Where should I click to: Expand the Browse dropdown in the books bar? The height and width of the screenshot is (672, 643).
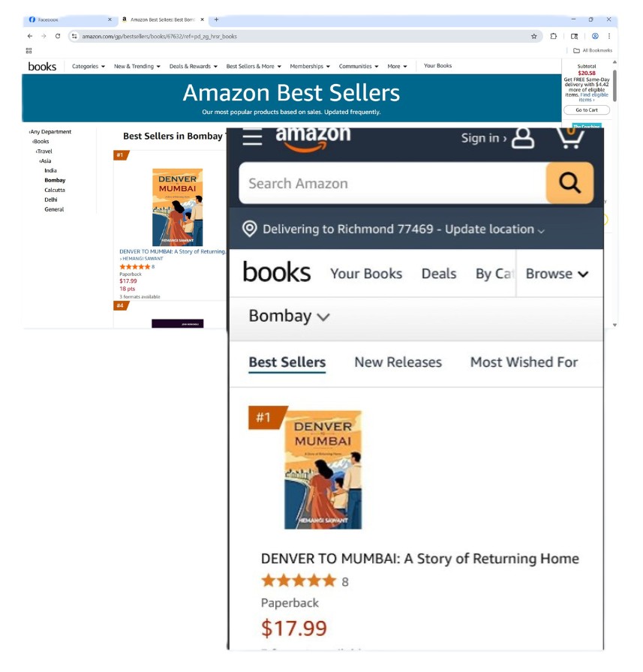(x=557, y=274)
